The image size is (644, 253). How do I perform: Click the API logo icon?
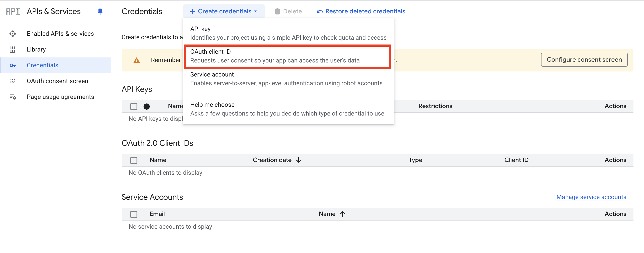[13, 11]
